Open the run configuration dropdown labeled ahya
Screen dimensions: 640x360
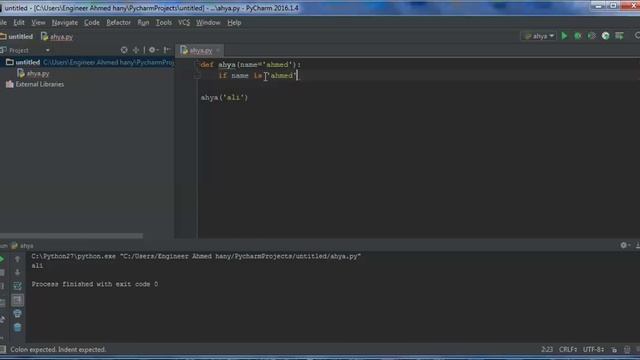click(539, 36)
